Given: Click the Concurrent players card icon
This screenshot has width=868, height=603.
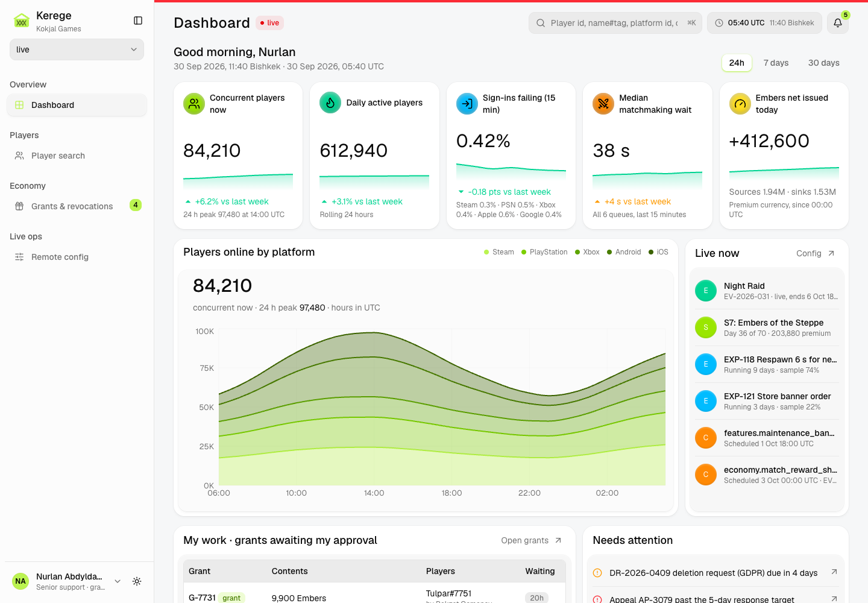Looking at the screenshot, I should pos(194,104).
